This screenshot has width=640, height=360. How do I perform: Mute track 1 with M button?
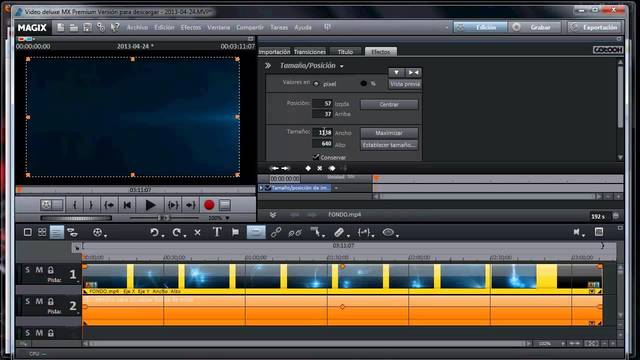pyautogui.click(x=39, y=270)
